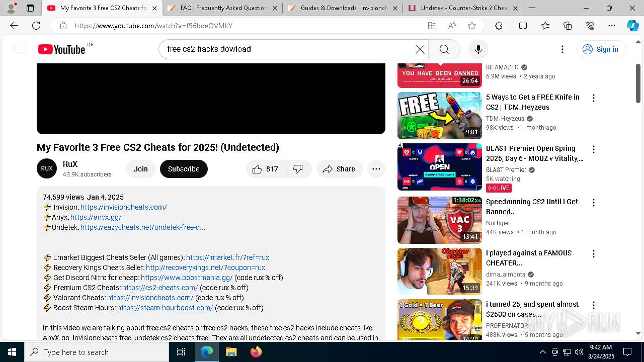Open Edge tab actions menu icon
644x362 pixels.
pos(30,8)
